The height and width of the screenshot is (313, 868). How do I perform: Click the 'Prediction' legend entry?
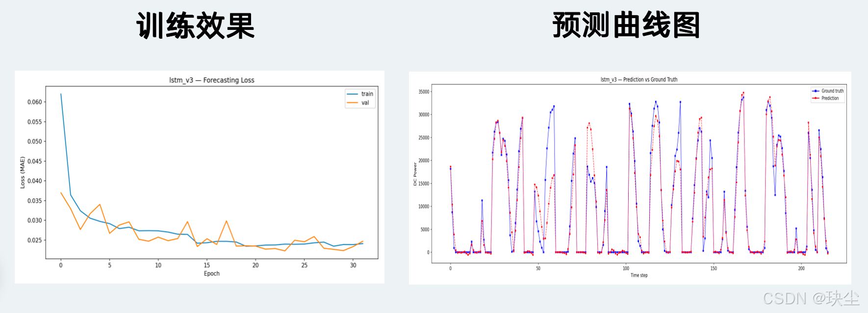point(825,98)
